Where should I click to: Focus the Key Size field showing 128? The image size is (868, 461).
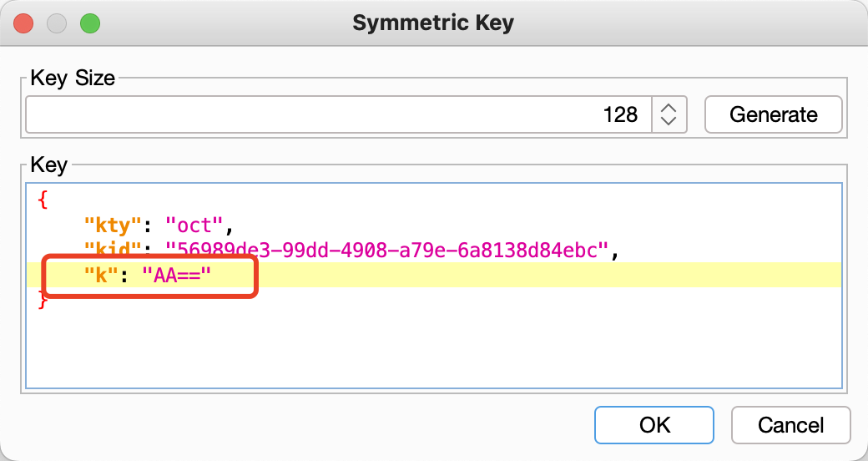coord(334,114)
